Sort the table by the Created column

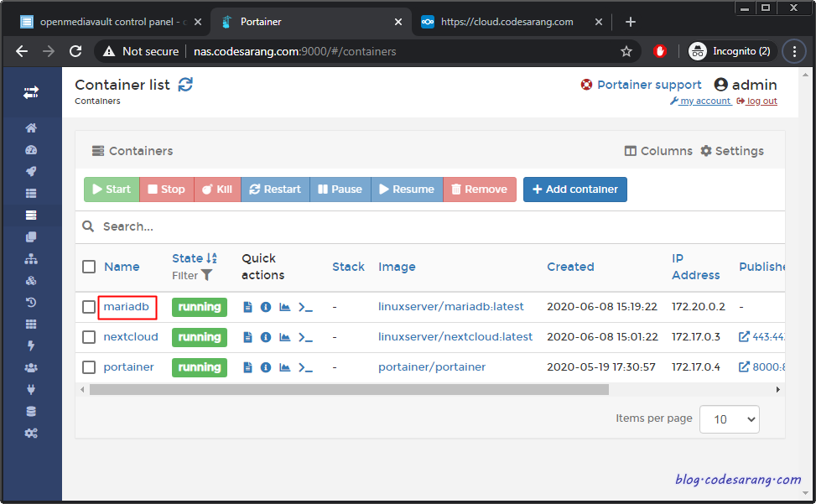570,267
